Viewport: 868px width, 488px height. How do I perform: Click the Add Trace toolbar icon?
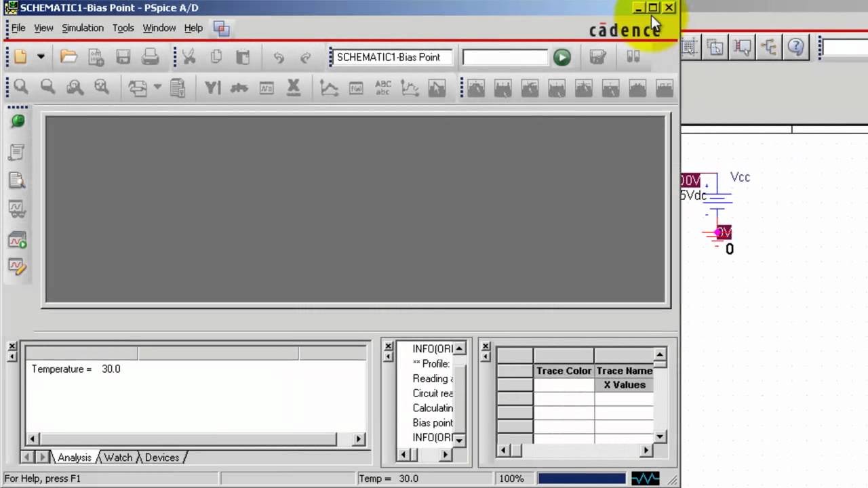pos(329,87)
